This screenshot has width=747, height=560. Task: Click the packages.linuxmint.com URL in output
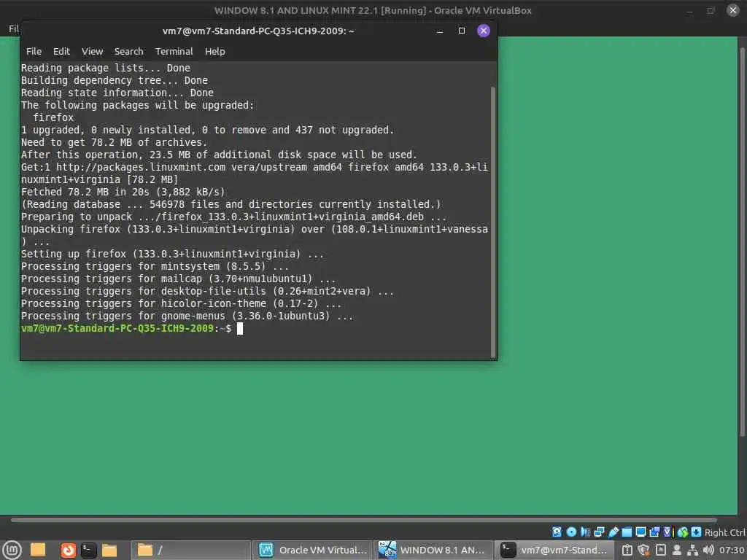(x=141, y=167)
